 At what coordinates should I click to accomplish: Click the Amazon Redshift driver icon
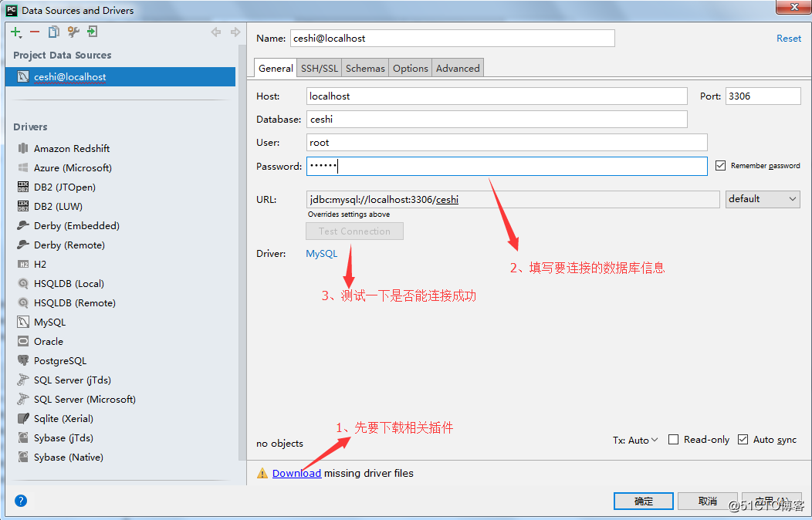[23, 148]
